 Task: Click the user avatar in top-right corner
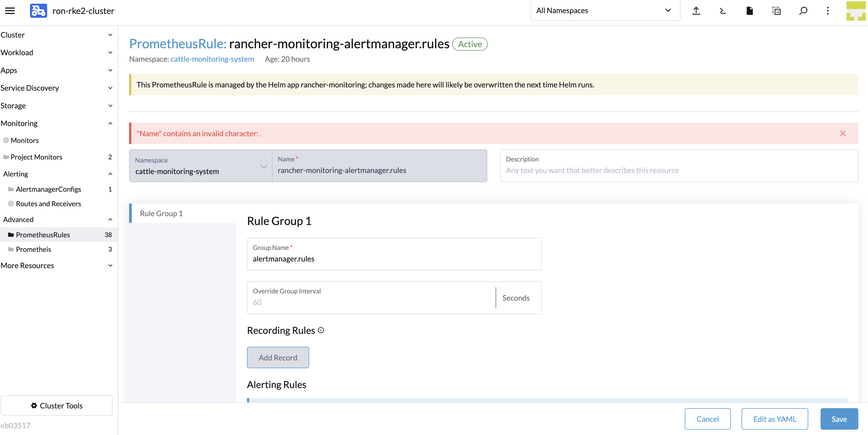click(856, 10)
